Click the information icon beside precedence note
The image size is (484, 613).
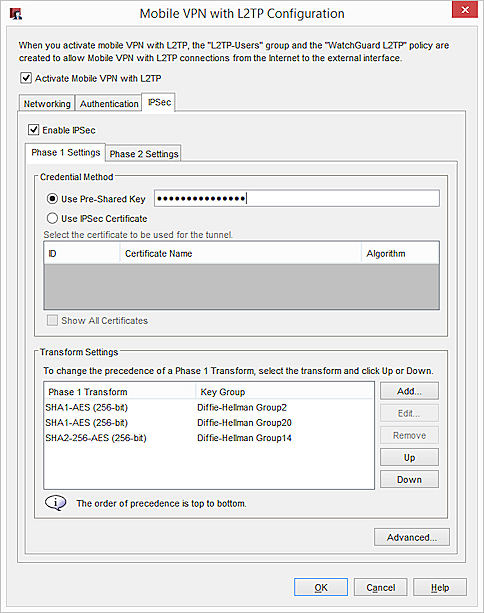click(56, 503)
